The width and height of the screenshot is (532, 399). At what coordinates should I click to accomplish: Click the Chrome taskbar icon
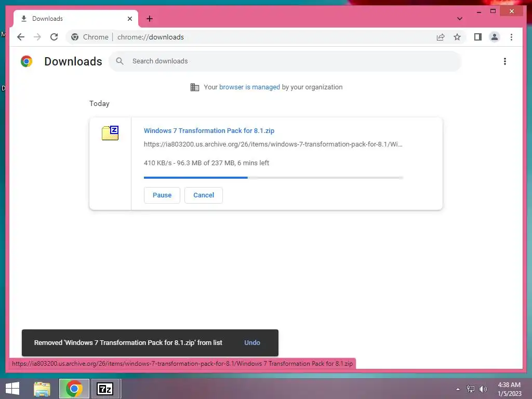click(74, 389)
